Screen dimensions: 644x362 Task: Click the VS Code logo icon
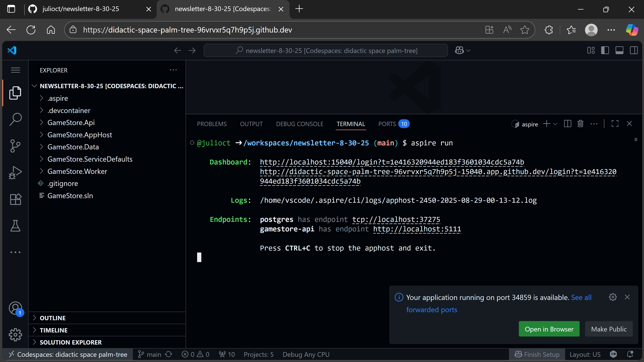click(x=12, y=50)
